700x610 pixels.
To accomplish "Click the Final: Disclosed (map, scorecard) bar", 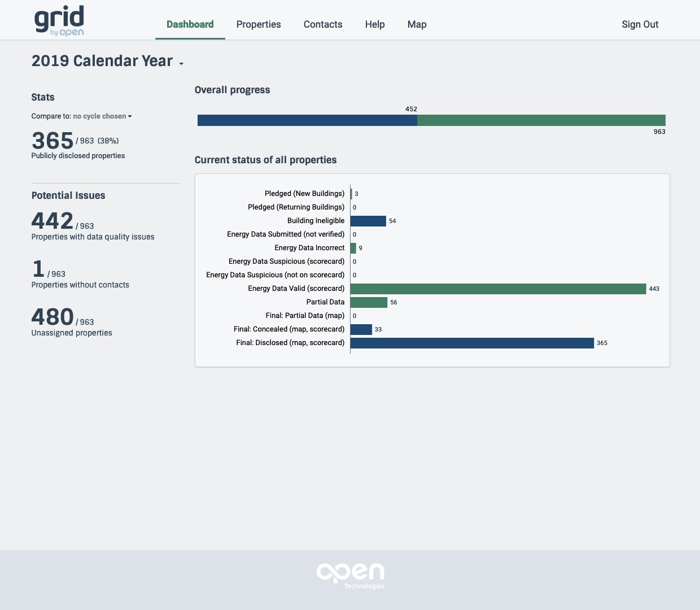I will point(471,342).
